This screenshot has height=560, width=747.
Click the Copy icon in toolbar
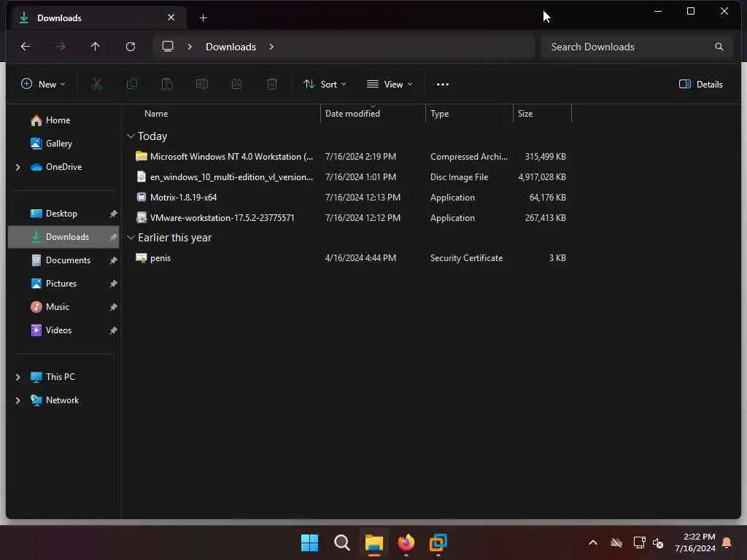pyautogui.click(x=132, y=85)
